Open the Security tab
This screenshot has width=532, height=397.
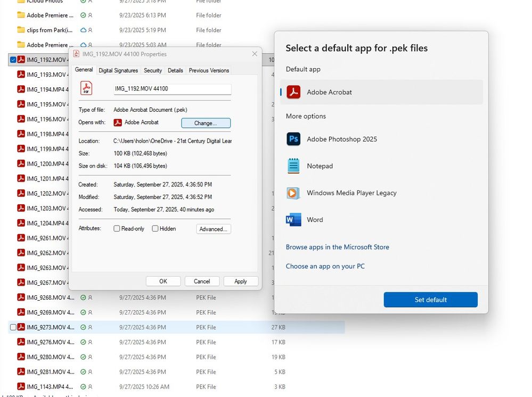click(x=153, y=70)
